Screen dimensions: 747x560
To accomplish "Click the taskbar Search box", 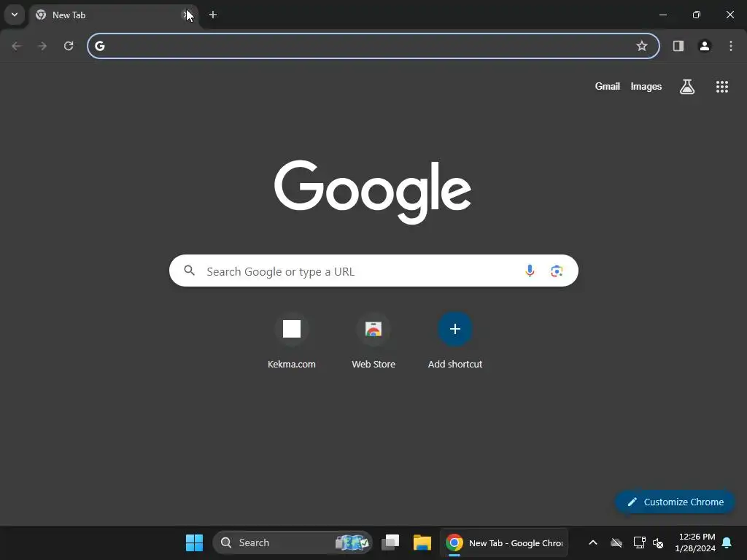I will pos(293,542).
